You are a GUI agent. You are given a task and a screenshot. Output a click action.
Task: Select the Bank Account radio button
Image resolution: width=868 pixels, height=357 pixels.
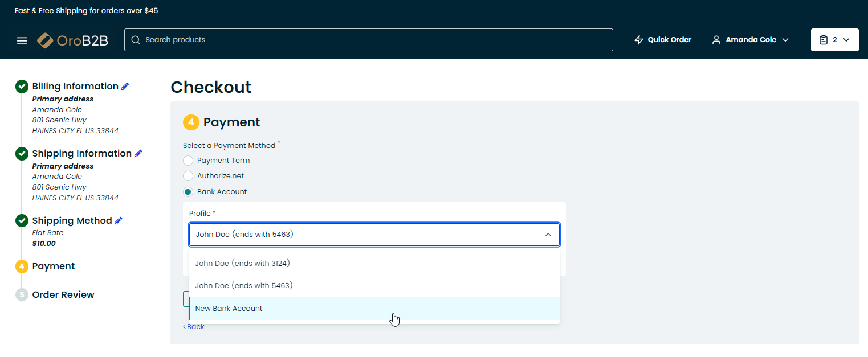coord(188,192)
